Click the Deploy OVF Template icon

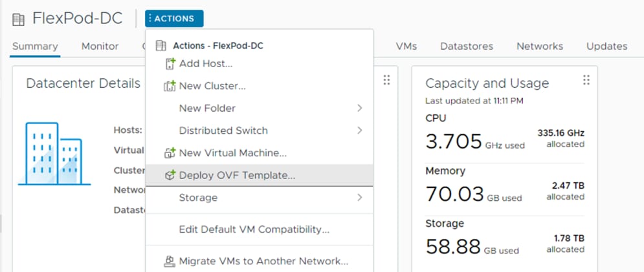[x=170, y=175]
